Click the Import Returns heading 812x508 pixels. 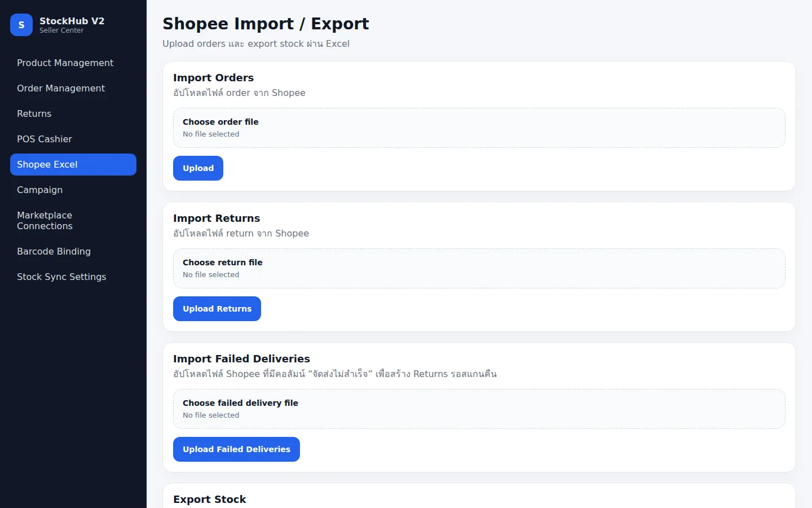(217, 218)
